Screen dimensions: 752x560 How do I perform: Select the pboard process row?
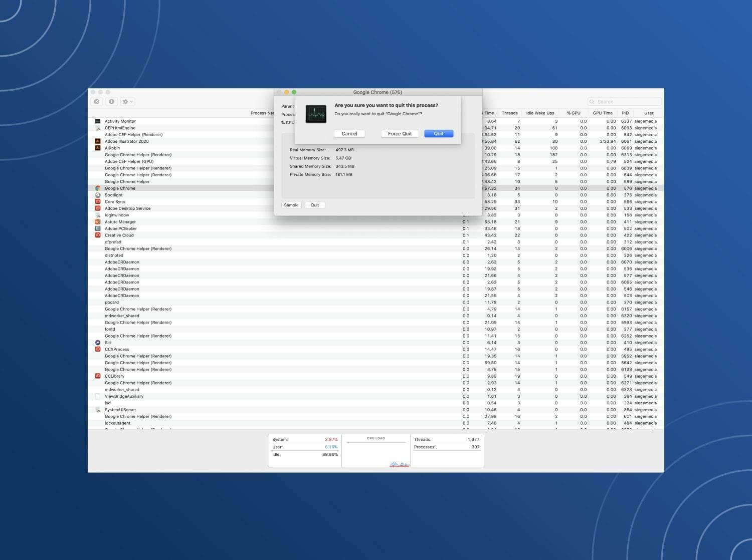pyautogui.click(x=376, y=303)
